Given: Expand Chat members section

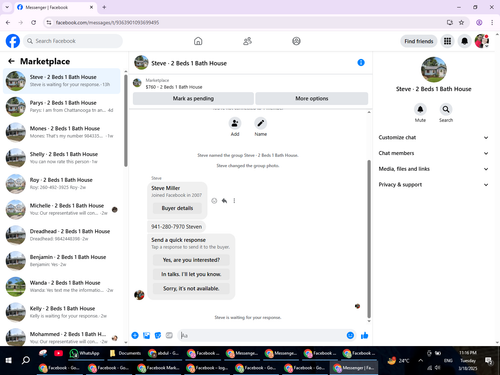Looking at the screenshot, I should 433,153.
